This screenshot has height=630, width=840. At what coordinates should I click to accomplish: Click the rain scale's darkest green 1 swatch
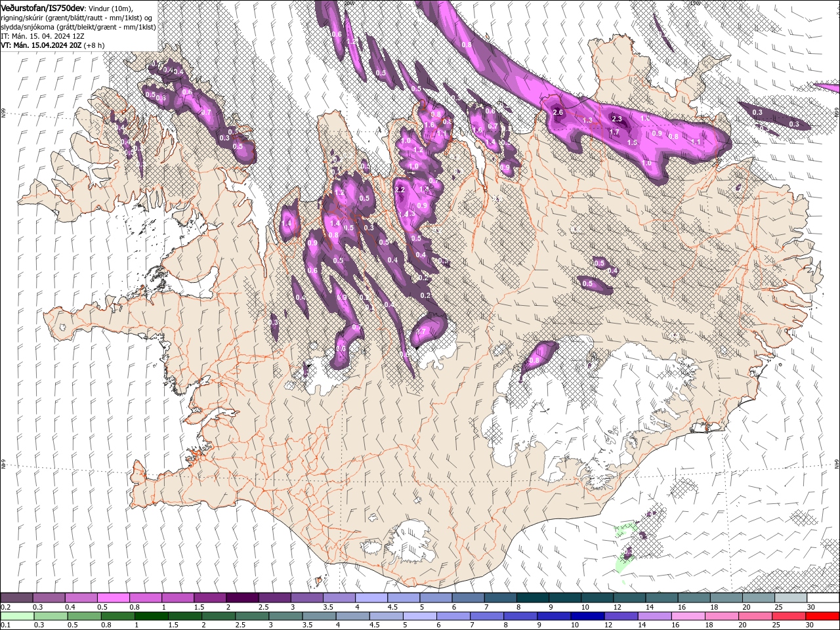pyautogui.click(x=151, y=616)
